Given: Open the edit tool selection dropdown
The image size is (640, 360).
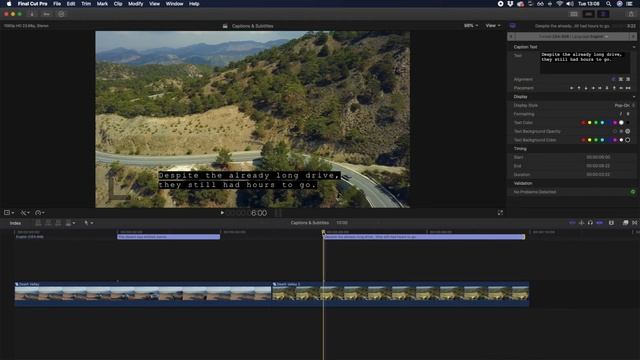Looking at the screenshot, I should point(89,223).
